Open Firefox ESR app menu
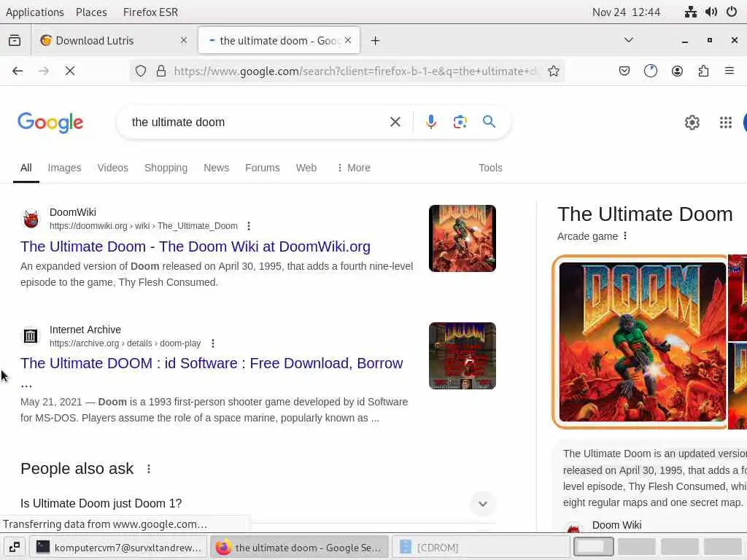Viewport: 747px width, 560px height. pos(150,12)
